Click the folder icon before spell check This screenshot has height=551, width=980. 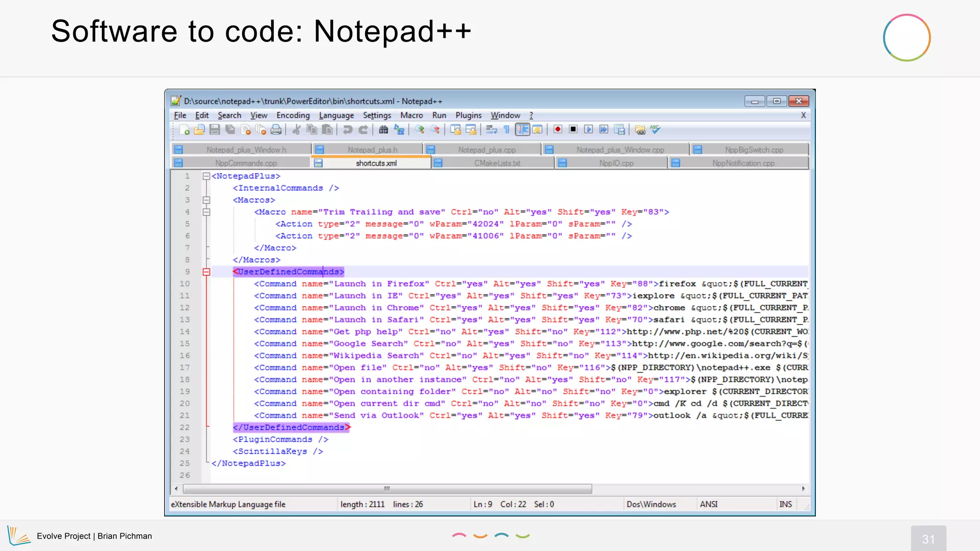click(640, 130)
